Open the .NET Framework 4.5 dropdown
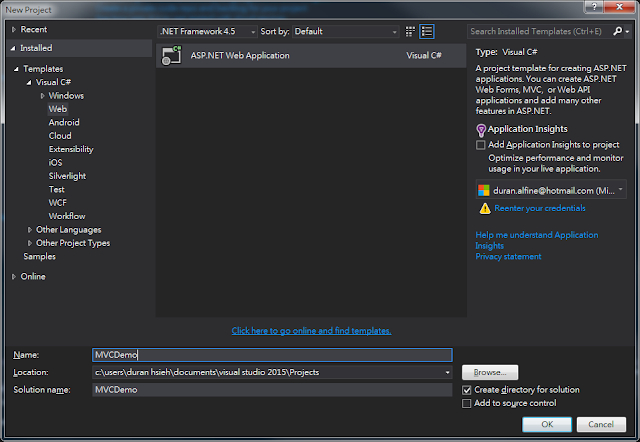640x442 pixels. [x=207, y=31]
